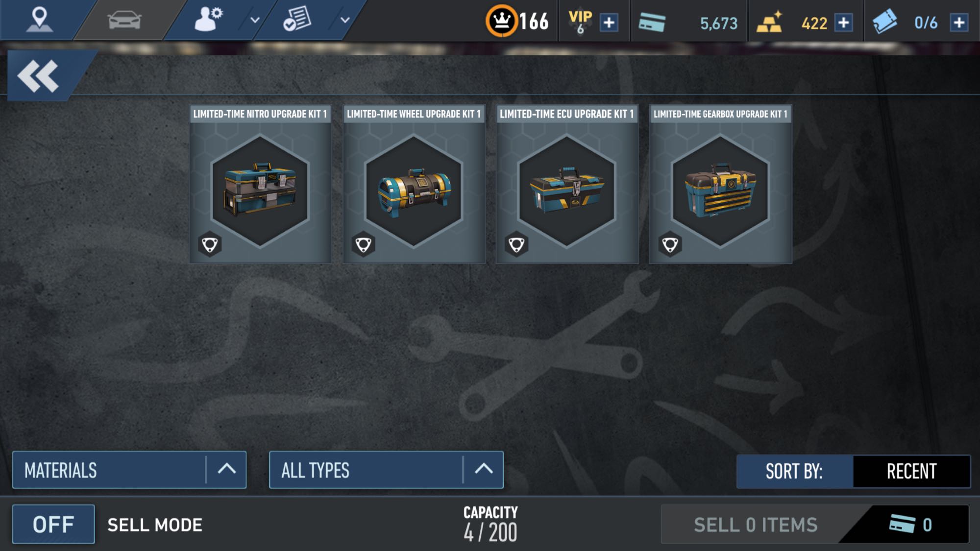The width and height of the screenshot is (980, 551).
Task: Select the Limited-Time Gearbox Upgrade Kit 1
Action: (720, 184)
